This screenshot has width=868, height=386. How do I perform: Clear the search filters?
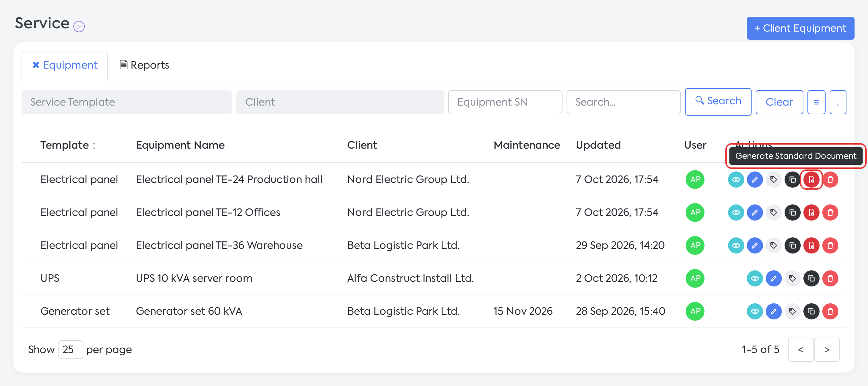(x=779, y=102)
